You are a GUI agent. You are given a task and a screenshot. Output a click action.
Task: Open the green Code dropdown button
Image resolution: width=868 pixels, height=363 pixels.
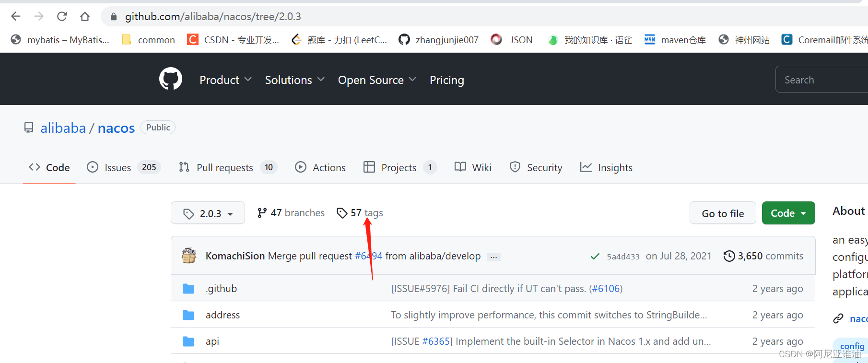click(x=788, y=213)
